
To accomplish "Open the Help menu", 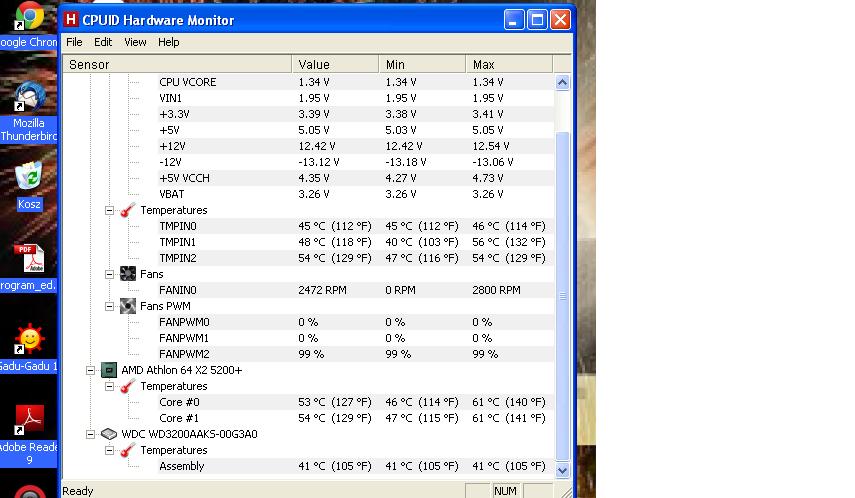I will tap(168, 42).
